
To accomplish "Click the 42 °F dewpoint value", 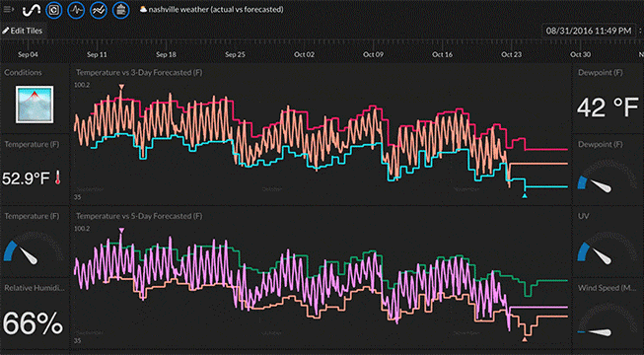I will pos(608,107).
